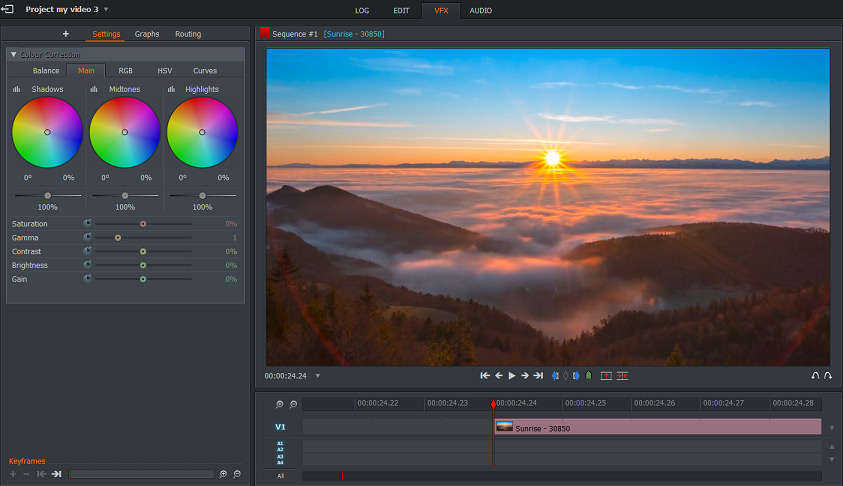Open the timecode dropdown arrow
The height and width of the screenshot is (486, 843).
318,376
